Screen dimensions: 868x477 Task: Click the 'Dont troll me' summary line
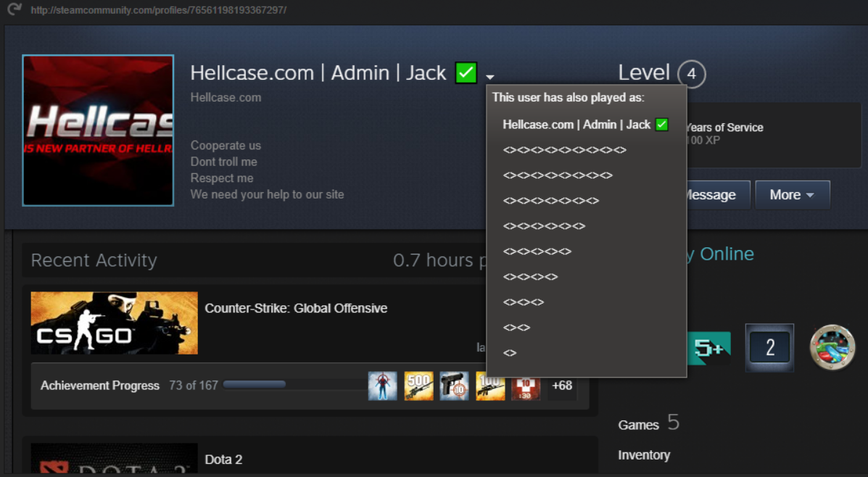223,162
